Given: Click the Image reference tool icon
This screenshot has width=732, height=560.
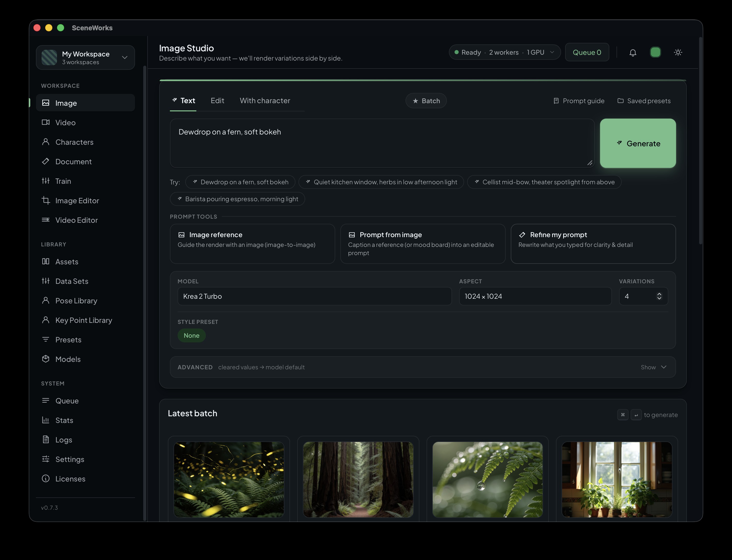Looking at the screenshot, I should [181, 235].
